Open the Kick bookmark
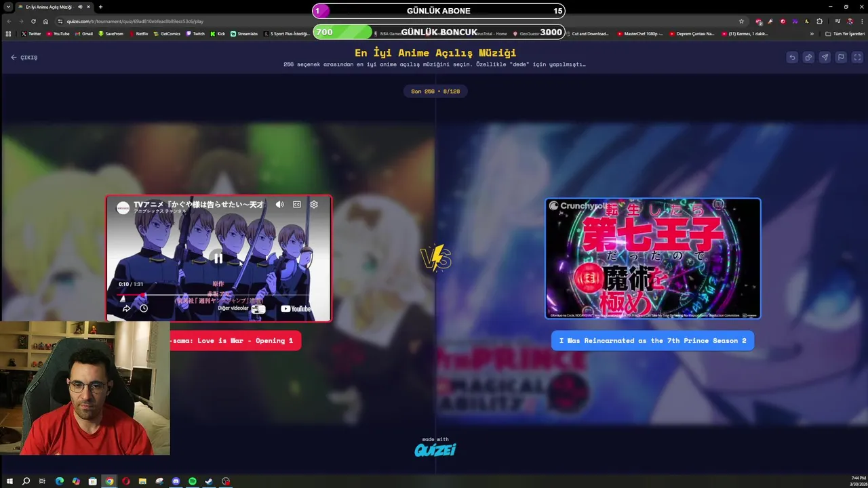This screenshot has width=868, height=488. point(218,34)
